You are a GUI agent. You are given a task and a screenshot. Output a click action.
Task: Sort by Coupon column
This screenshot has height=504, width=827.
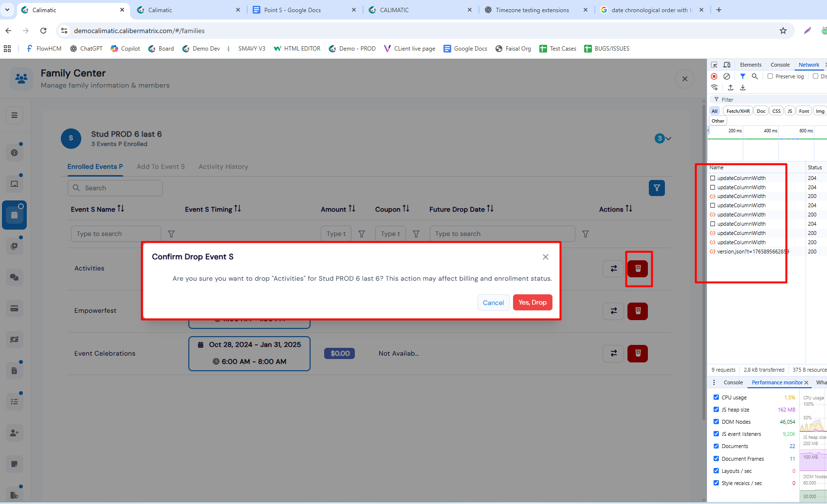pyautogui.click(x=406, y=209)
